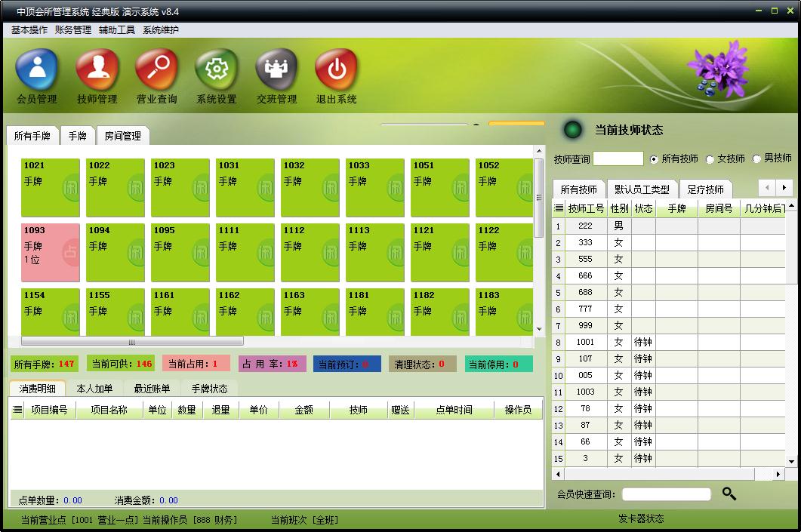Click the member search magnifier icon
The width and height of the screenshot is (801, 532).
tap(729, 494)
